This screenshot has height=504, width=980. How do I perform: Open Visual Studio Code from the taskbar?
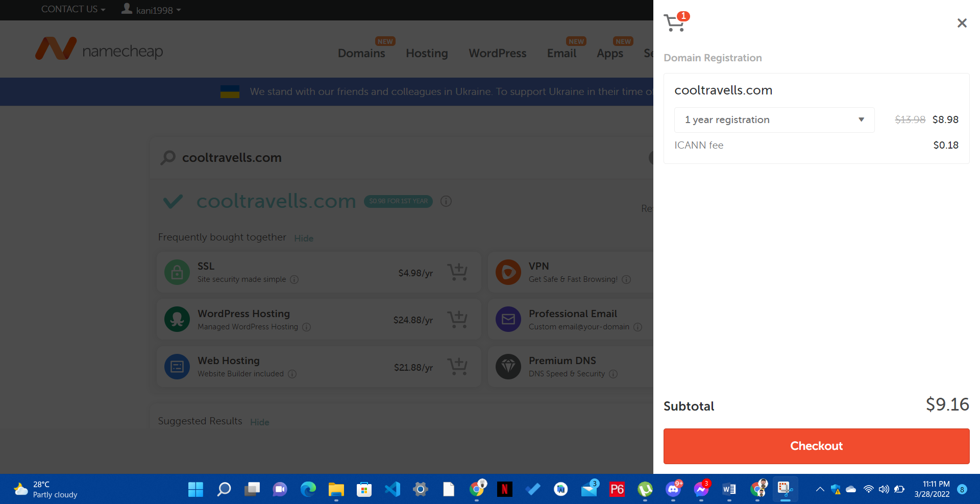(x=392, y=489)
